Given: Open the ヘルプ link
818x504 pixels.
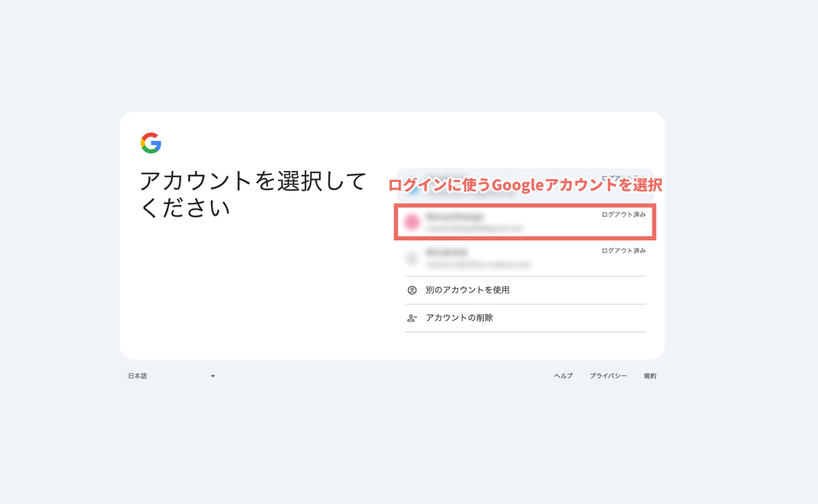Looking at the screenshot, I should tap(563, 376).
